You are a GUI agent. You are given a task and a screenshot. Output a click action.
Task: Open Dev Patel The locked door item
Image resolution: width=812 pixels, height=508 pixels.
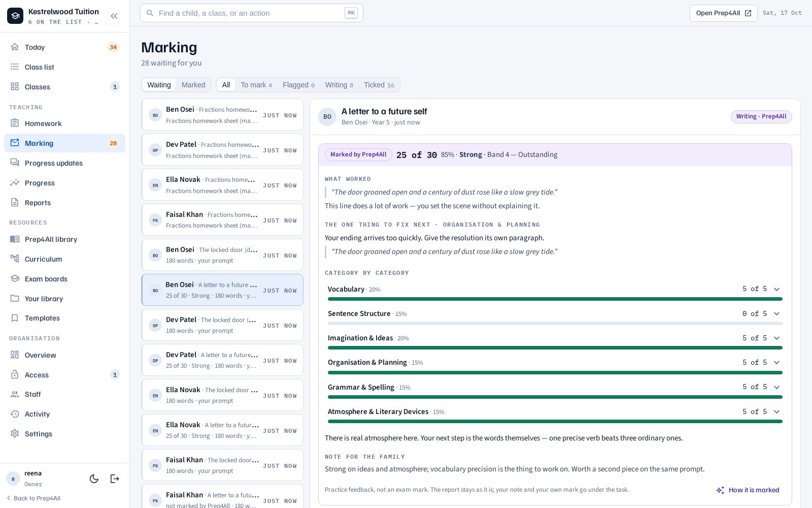(222, 325)
